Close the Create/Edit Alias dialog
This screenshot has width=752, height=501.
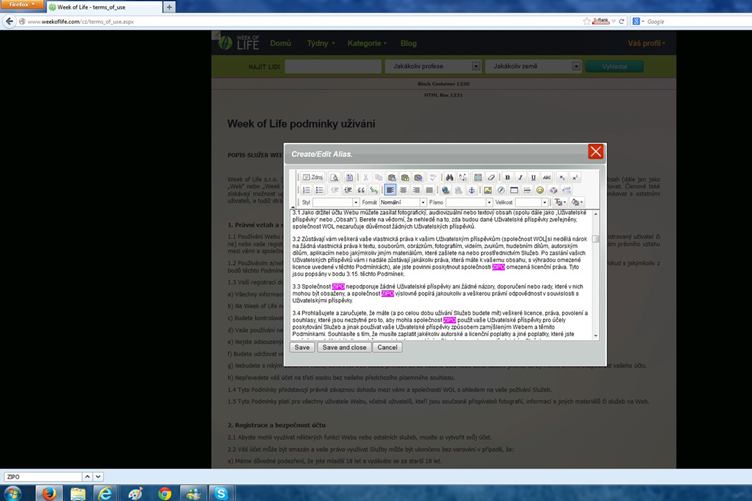[596, 152]
